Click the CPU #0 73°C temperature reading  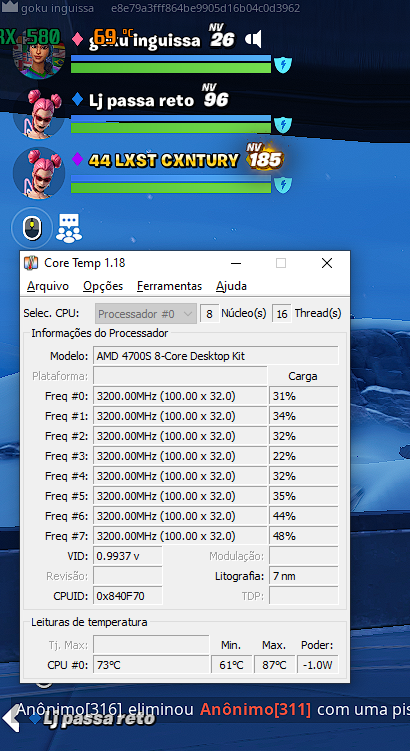(x=151, y=665)
